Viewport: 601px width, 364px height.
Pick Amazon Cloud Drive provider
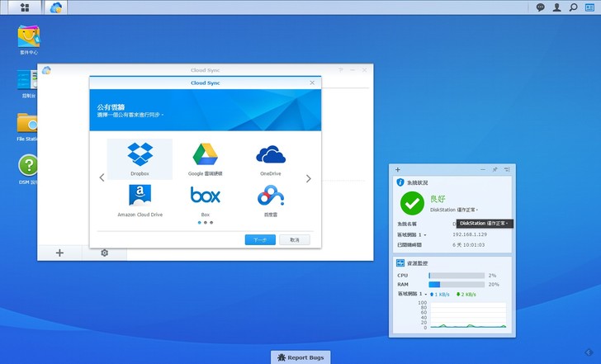pyautogui.click(x=140, y=199)
